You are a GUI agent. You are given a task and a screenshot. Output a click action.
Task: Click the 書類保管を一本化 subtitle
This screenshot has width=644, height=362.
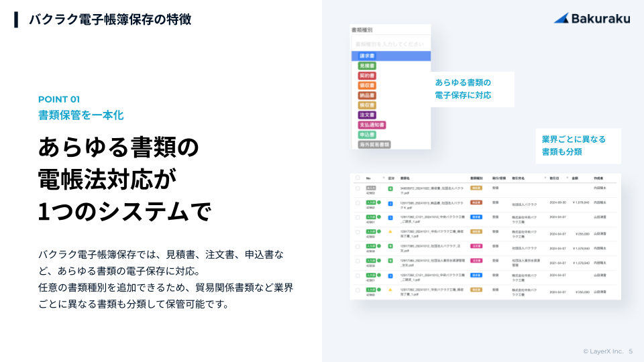point(81,115)
